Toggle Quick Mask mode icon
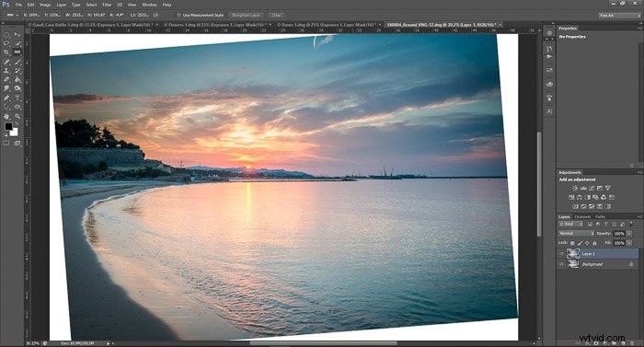 click(6, 143)
